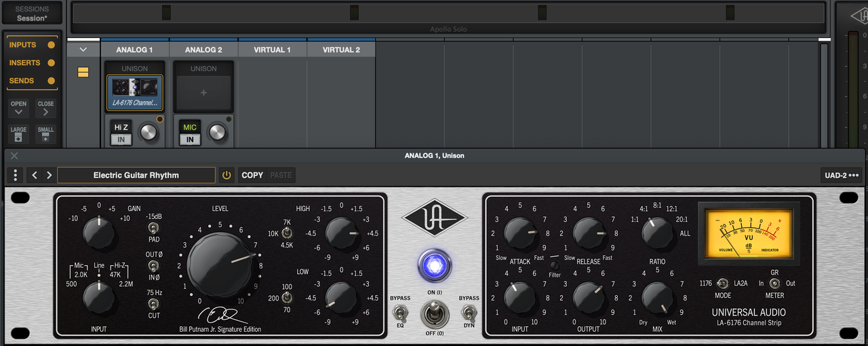Image resolution: width=868 pixels, height=346 pixels.
Task: Load the next preset with right arrow
Action: 49,175
